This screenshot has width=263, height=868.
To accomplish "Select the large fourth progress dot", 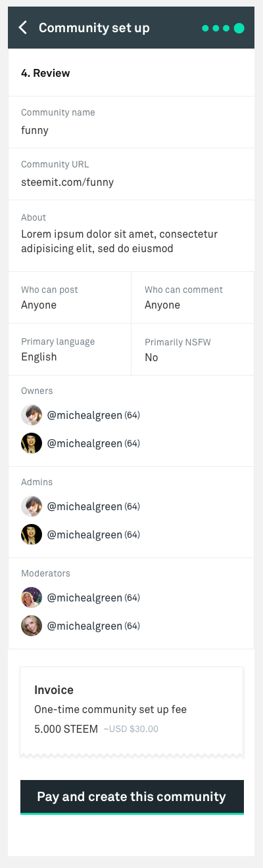I will click(x=239, y=28).
